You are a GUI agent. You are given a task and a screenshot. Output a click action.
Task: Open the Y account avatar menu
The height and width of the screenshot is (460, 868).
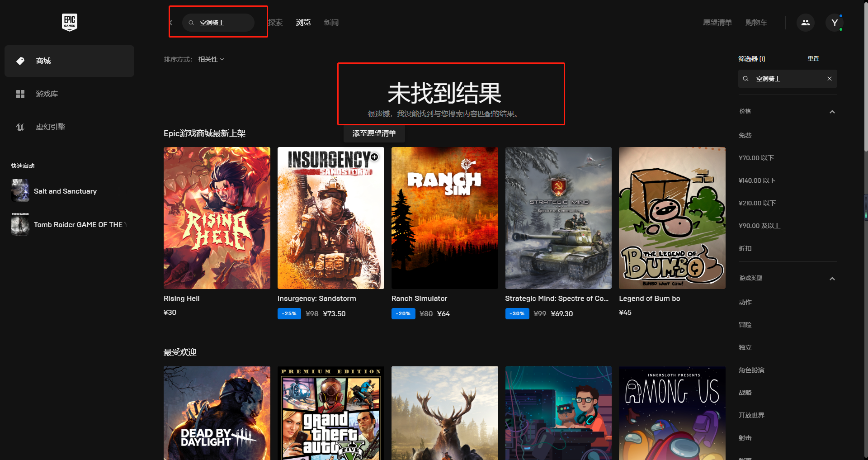point(835,23)
